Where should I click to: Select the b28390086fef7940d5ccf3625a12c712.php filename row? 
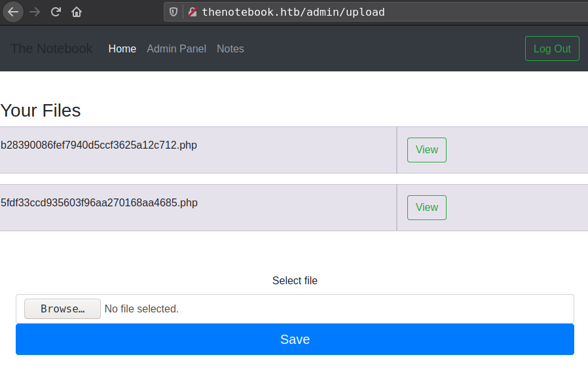tap(99, 145)
